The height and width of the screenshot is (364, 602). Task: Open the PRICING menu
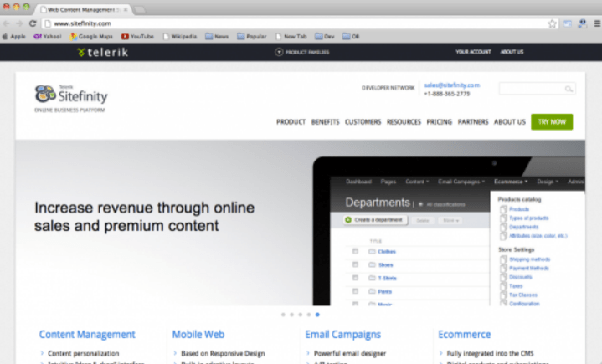(440, 122)
